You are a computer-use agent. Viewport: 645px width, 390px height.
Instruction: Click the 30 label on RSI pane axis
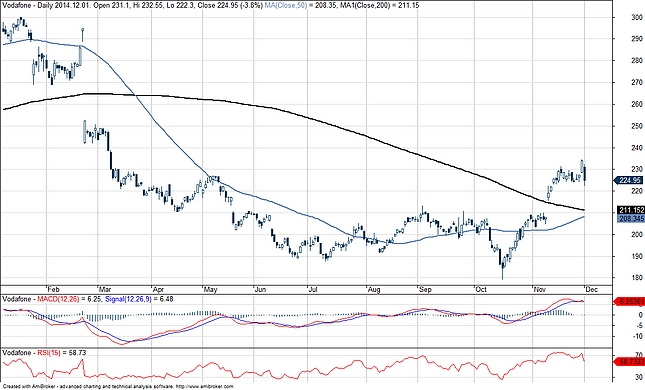click(639, 377)
